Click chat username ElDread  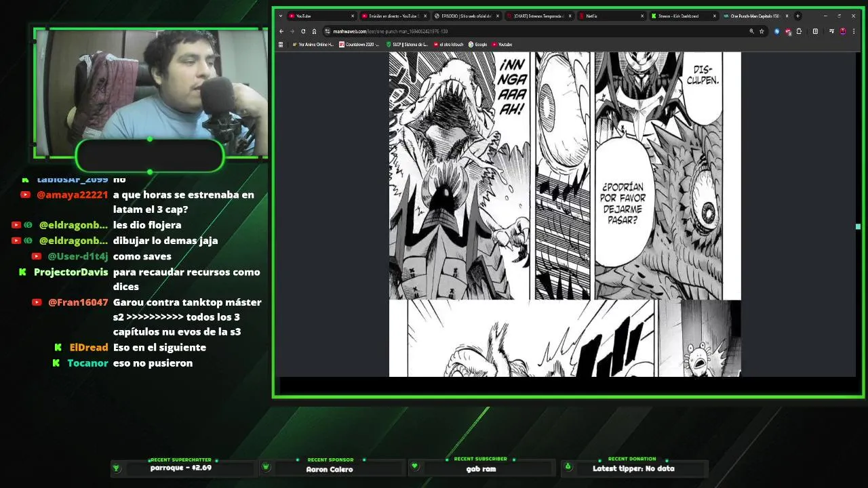point(89,347)
